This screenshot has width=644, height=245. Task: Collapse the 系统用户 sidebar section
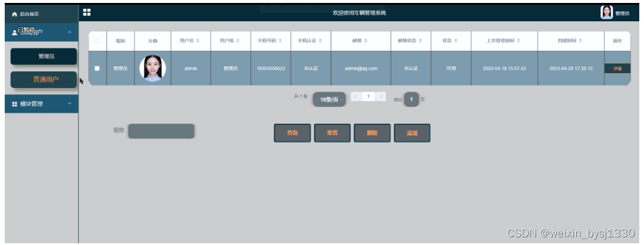[x=41, y=32]
